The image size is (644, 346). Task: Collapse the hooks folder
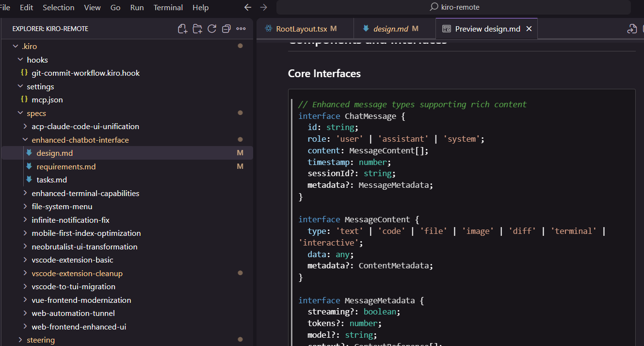pos(37,60)
